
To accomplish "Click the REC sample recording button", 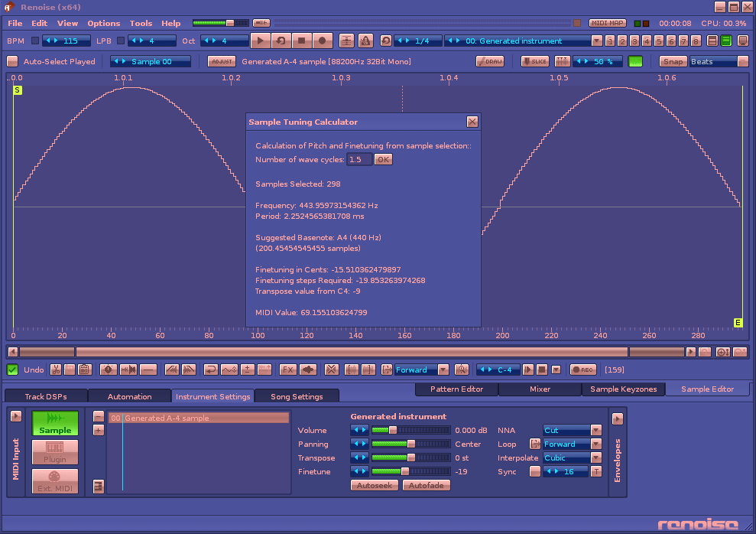I will coord(583,370).
